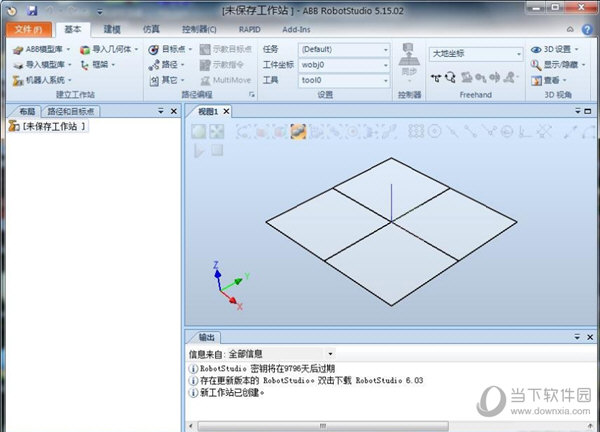Screen dimensions: 600x432
Task: Click the 导入几何体 import geometry icon
Action: pos(85,50)
